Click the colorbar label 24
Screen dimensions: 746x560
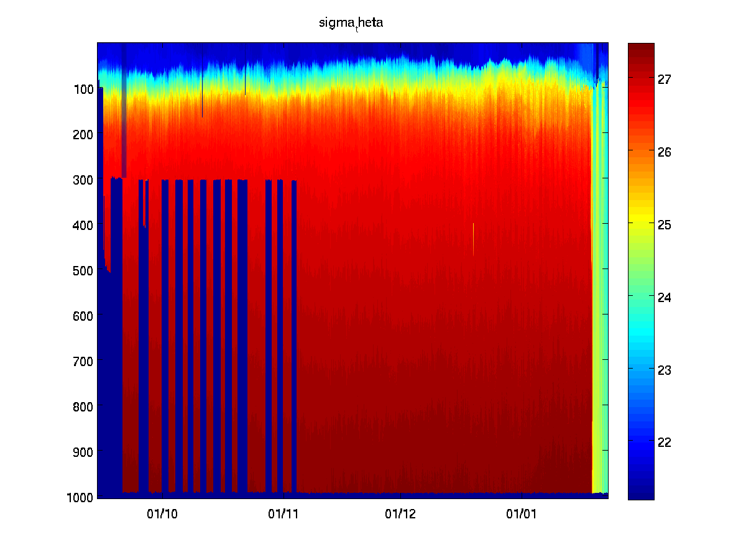tap(664, 297)
